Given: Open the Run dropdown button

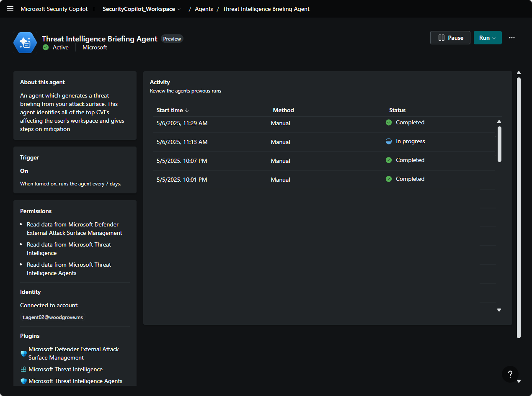Looking at the screenshot, I should coord(488,38).
